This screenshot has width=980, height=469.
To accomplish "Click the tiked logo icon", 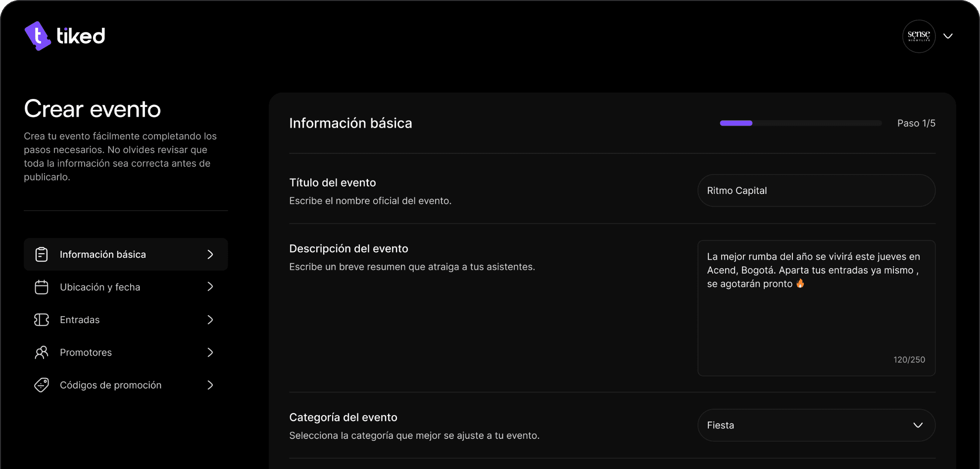I will tap(38, 36).
